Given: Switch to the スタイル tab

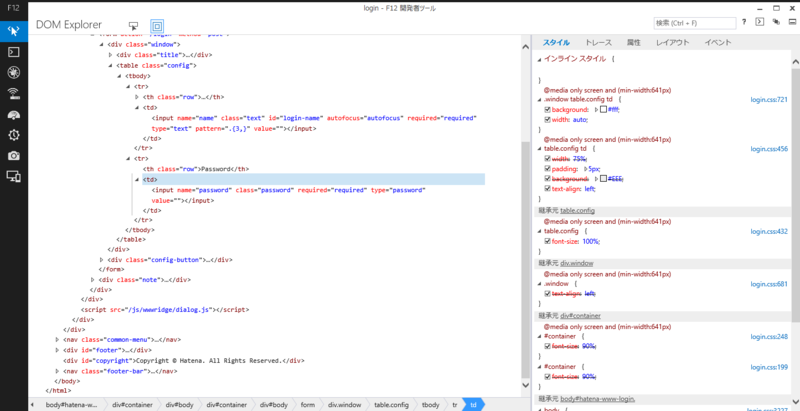Looking at the screenshot, I should tap(556, 43).
